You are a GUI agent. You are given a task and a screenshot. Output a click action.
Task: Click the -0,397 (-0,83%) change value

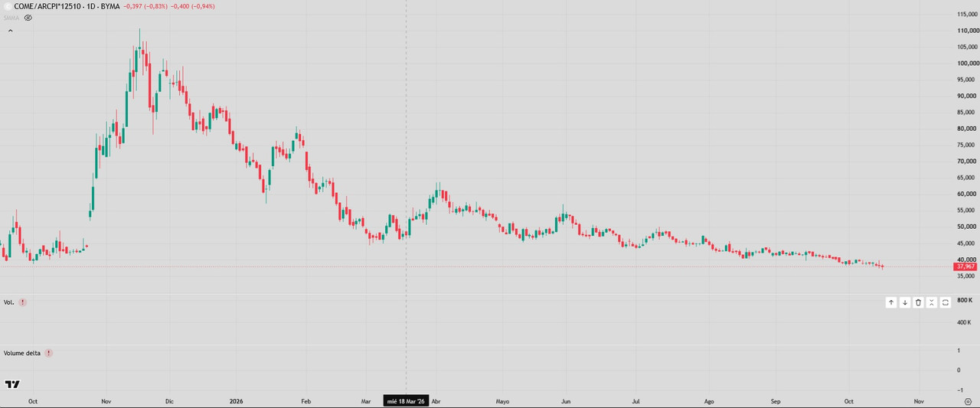[146, 5]
